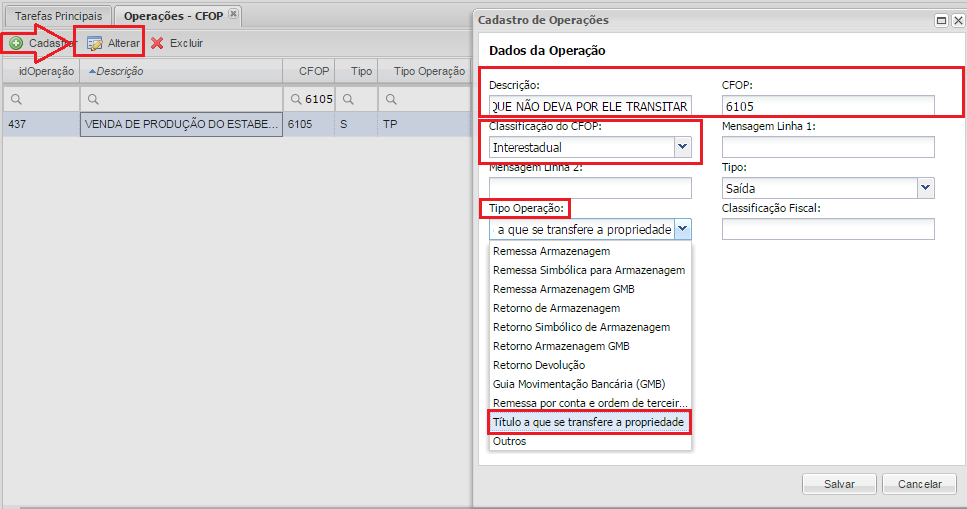Select the Operações - CFOP tab
The height and width of the screenshot is (509, 967).
[x=173, y=16]
